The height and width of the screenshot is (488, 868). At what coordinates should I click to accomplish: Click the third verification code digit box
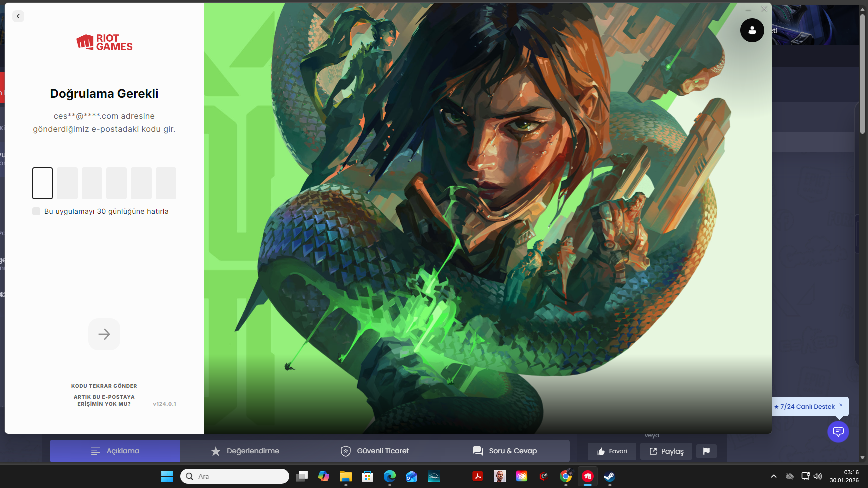click(x=92, y=183)
